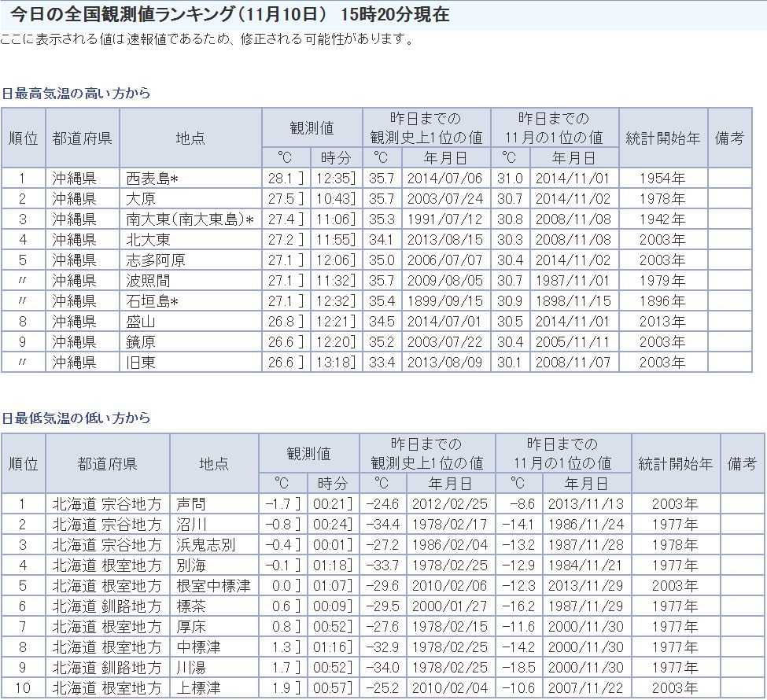Click rank 10 in the low temperature table
Screen dimensions: 767x700
point(23,688)
